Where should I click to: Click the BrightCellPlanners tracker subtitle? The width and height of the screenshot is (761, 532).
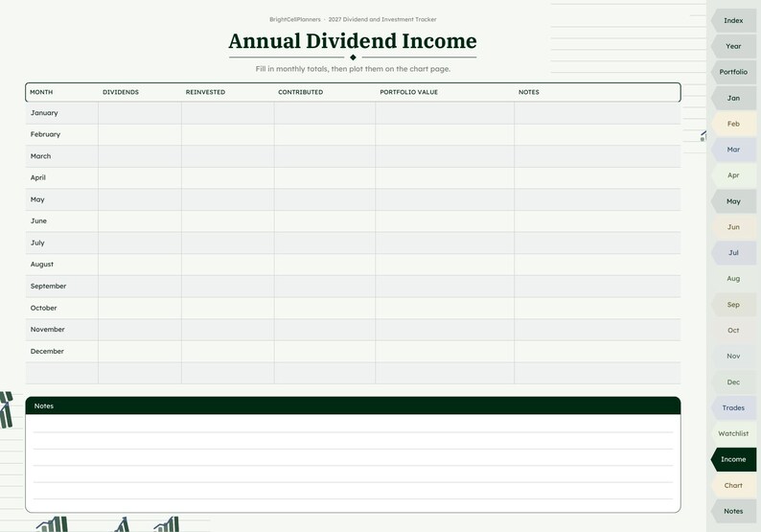tap(353, 19)
